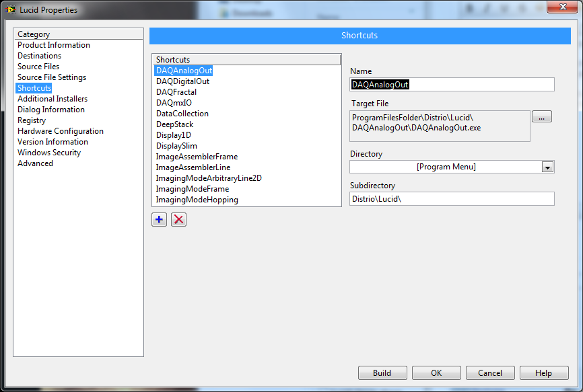Select the Shortcuts category
Viewport: 583px width, 392px height.
(x=34, y=88)
